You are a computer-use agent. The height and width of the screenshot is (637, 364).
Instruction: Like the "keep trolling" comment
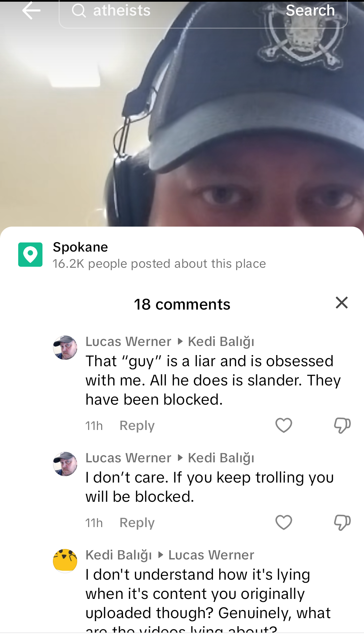[284, 522]
